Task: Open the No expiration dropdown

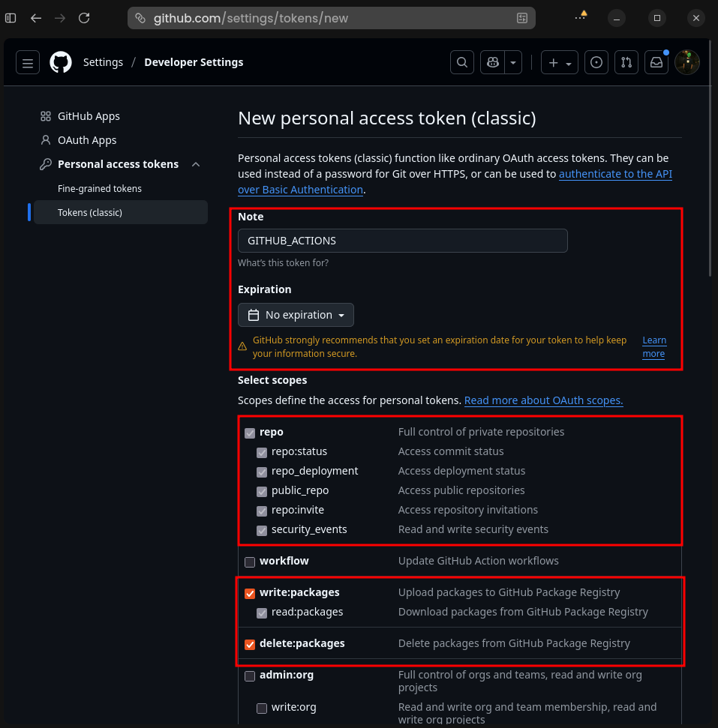Action: (296, 315)
